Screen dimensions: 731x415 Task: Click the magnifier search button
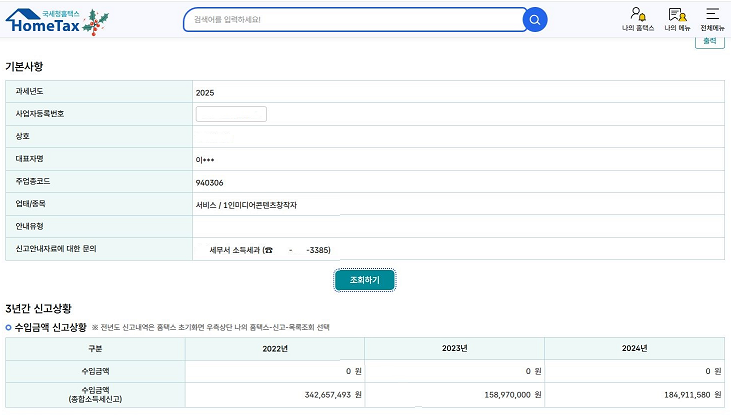(x=535, y=20)
